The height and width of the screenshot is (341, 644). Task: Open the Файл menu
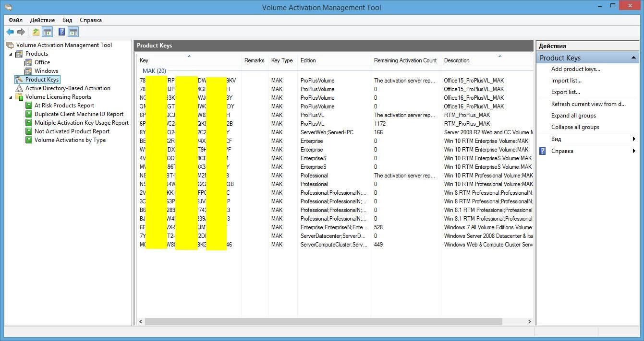point(15,20)
